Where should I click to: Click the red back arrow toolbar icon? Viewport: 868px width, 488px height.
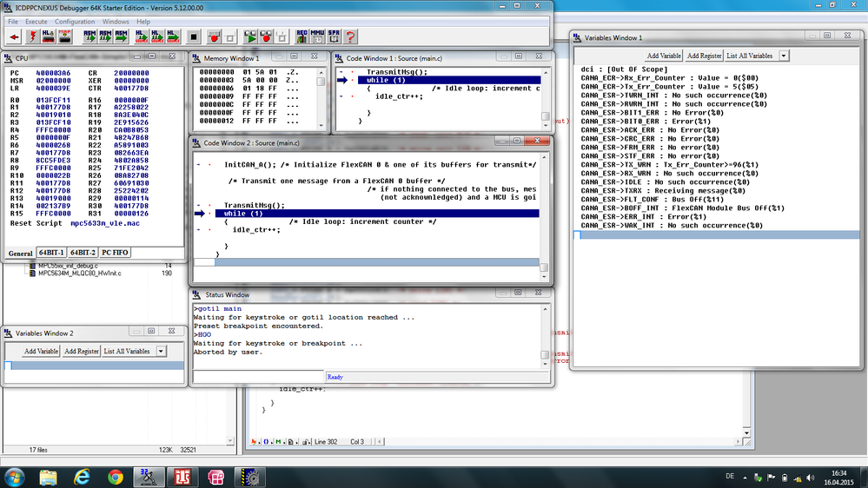pyautogui.click(x=15, y=37)
